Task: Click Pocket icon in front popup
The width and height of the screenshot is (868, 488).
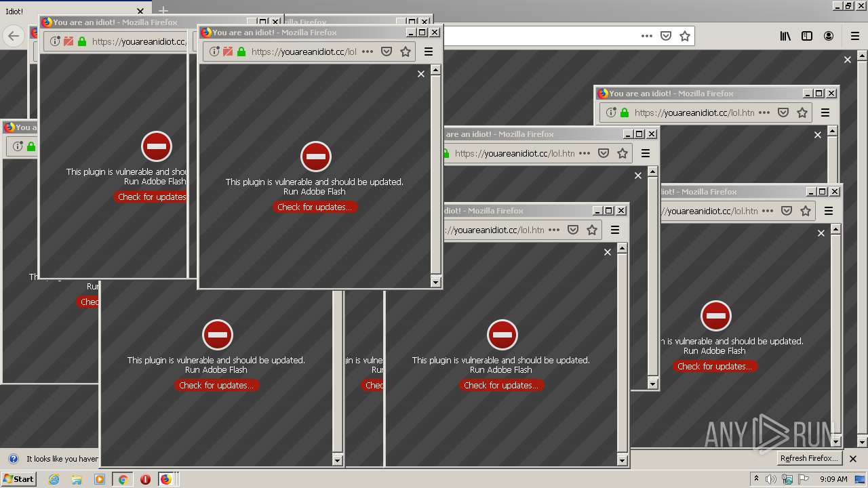Action: coord(387,52)
